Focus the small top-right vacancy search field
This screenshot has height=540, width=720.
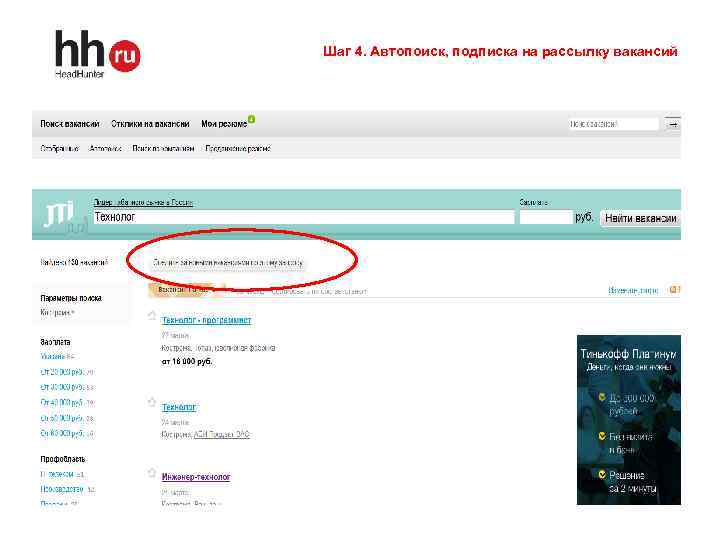[x=613, y=124]
